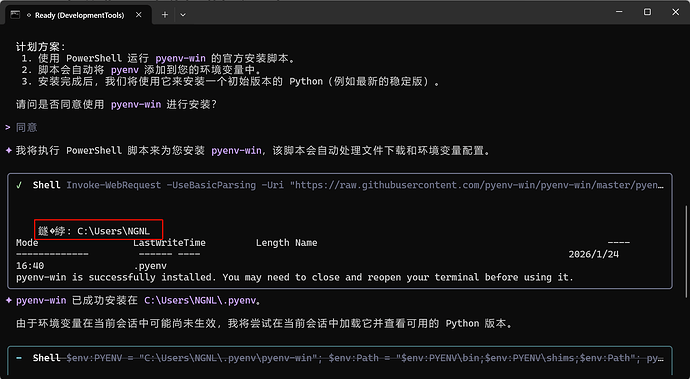Viewport: 690px width, 379px height.
Task: Click the 'Length Name' column header
Action: pos(286,243)
